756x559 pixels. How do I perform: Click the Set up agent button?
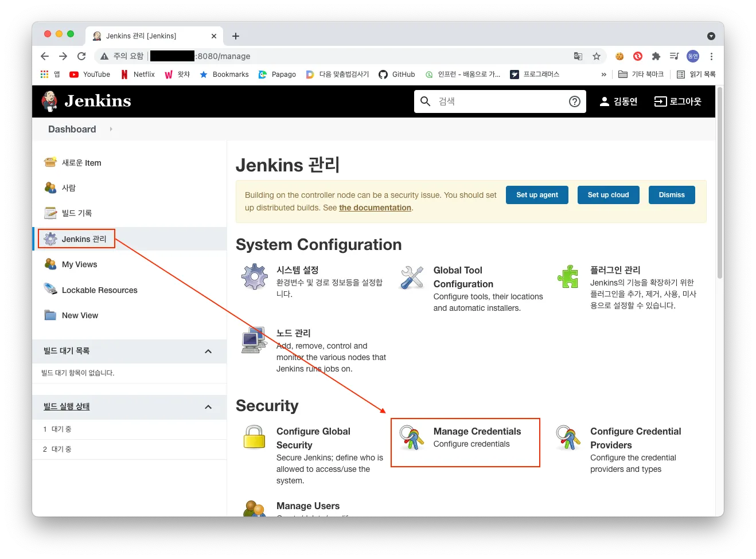[537, 195]
